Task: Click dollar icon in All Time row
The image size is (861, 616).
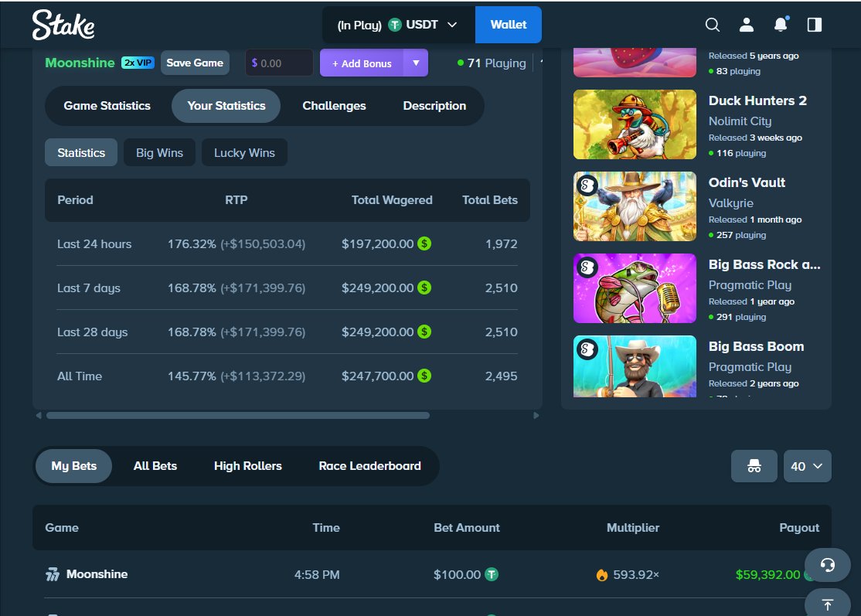Action: tap(424, 376)
